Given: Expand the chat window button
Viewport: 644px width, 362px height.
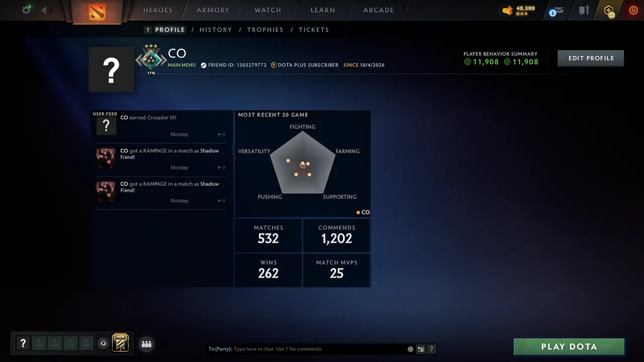Looking at the screenshot, I should coord(421,349).
